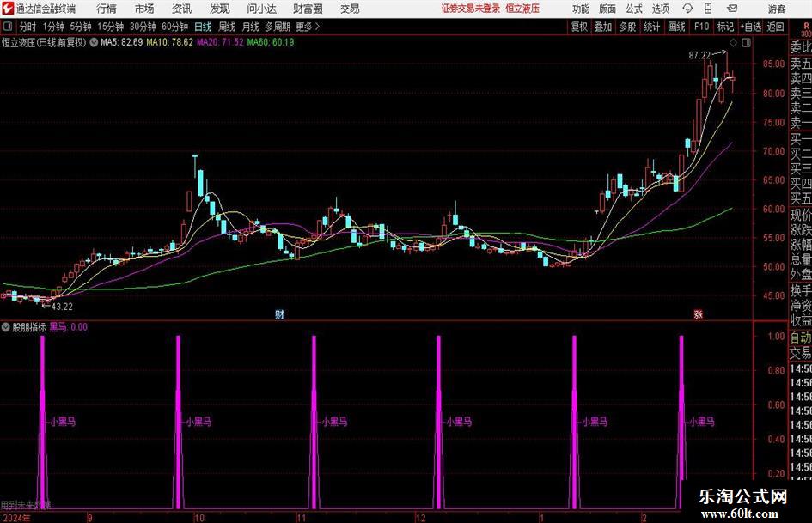This screenshot has height=523, width=812.
Task: Open the 功能 menu
Action: point(581,9)
